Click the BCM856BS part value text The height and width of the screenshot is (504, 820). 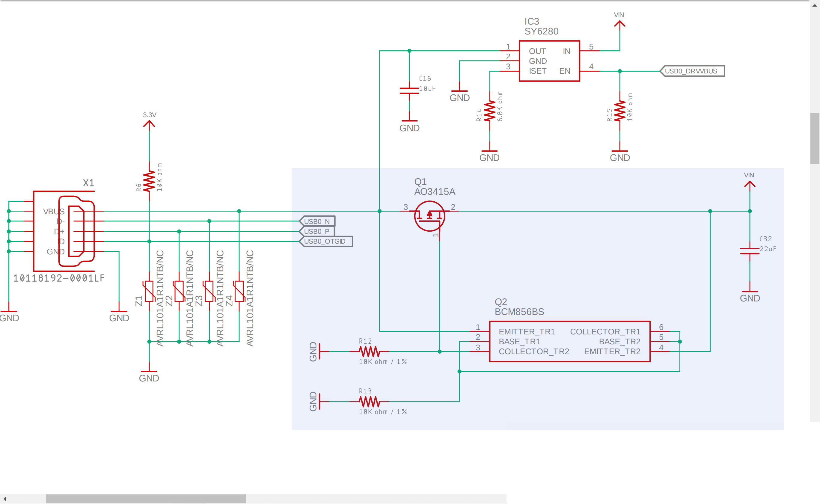pos(519,312)
